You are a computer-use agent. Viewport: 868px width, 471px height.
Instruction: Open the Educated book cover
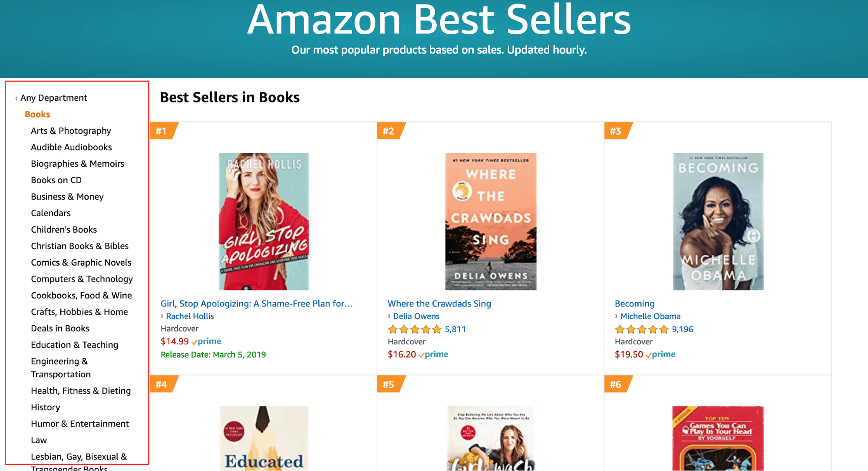(264, 438)
